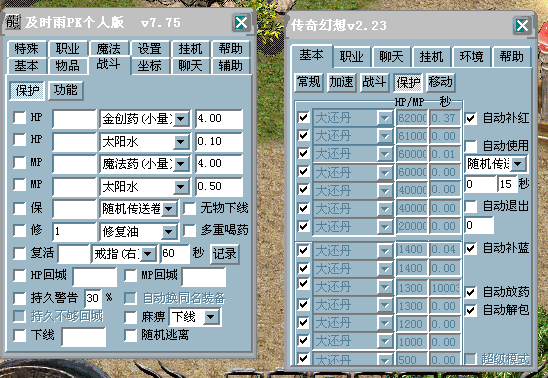Select the 常规 sub-tab in 传奇幻想
Screen dimensions: 548x378
click(308, 82)
